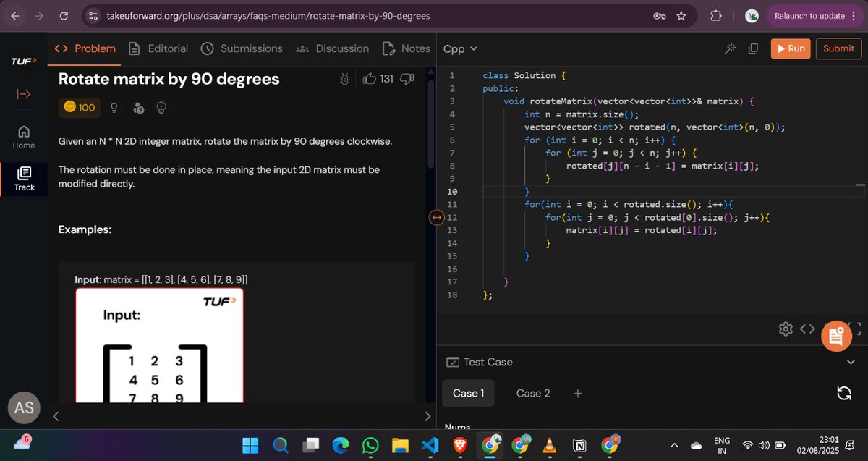Viewport: 868px width, 461px height.
Task: Show the first hint lightbulb
Action: click(x=114, y=108)
